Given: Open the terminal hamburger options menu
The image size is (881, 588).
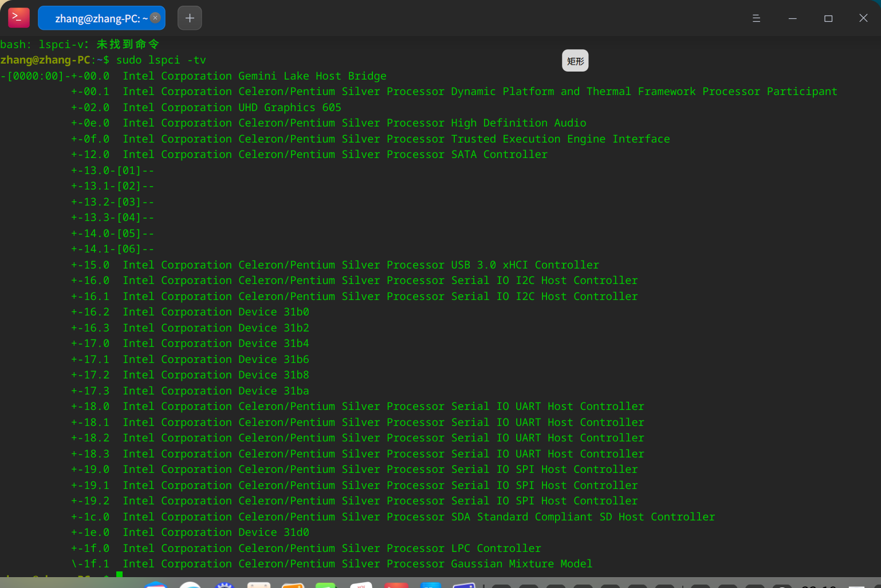Looking at the screenshot, I should click(x=756, y=18).
